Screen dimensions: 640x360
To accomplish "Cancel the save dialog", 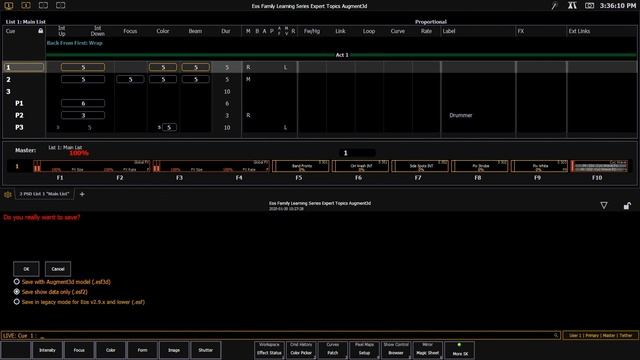I will (58, 269).
